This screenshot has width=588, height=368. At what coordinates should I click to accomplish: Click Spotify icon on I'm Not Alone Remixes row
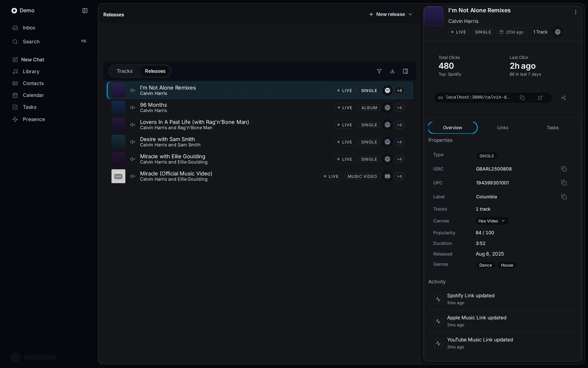[x=387, y=91]
